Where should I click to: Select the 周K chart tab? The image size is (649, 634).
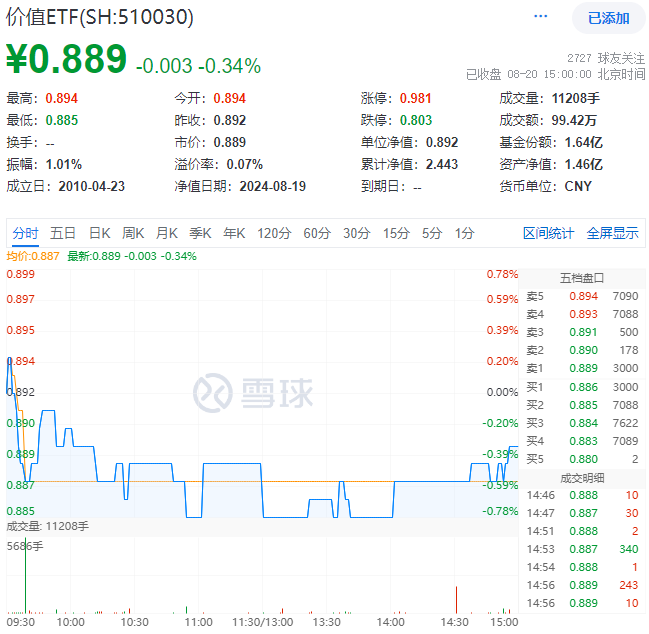pyautogui.click(x=133, y=233)
